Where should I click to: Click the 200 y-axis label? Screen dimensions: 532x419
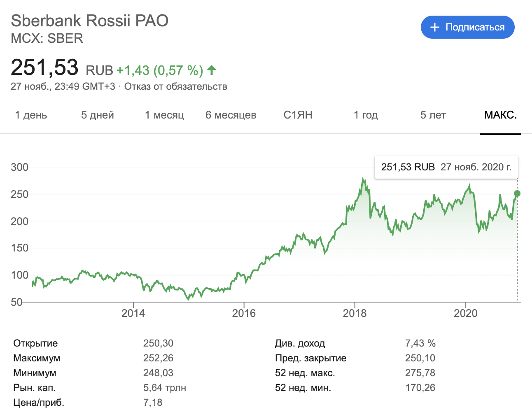(20, 221)
